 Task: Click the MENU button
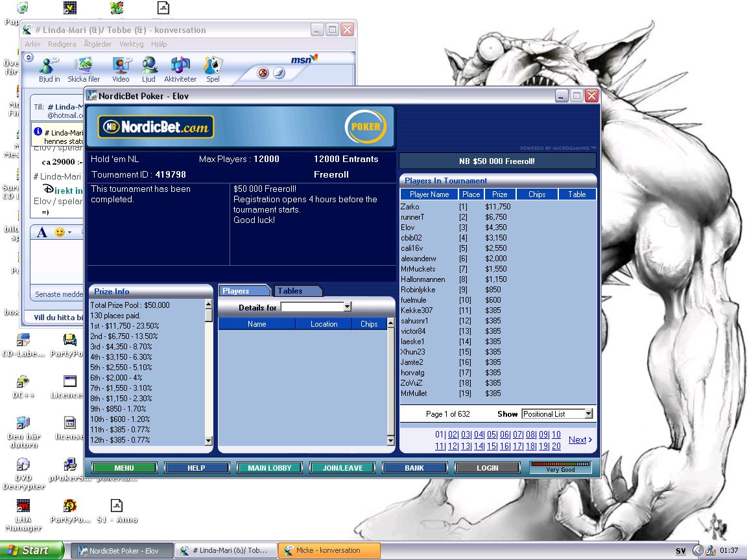(124, 467)
